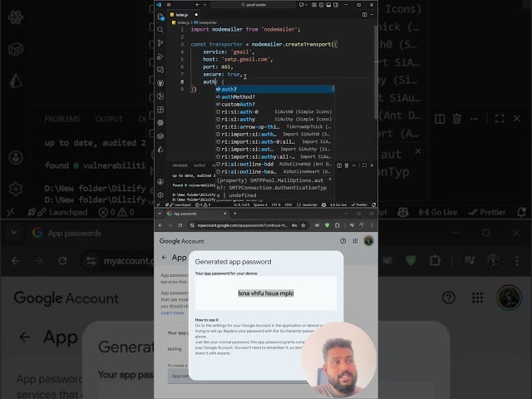
Task: Open the Chrome three-dot menu
Action: [x=372, y=225]
